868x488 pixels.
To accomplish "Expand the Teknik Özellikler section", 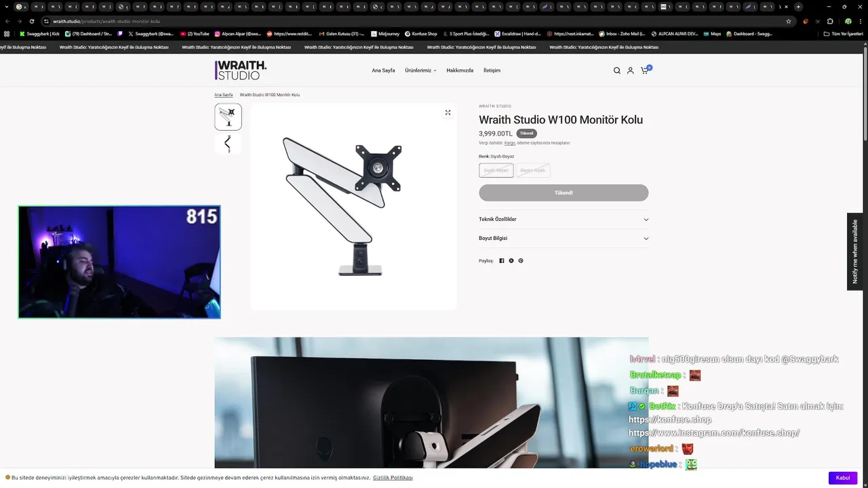I will point(564,219).
